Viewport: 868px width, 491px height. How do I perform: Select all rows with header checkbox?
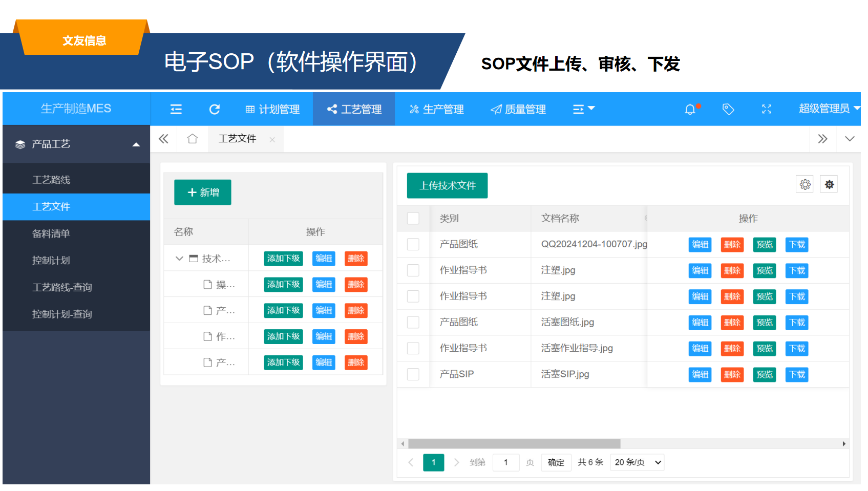413,218
